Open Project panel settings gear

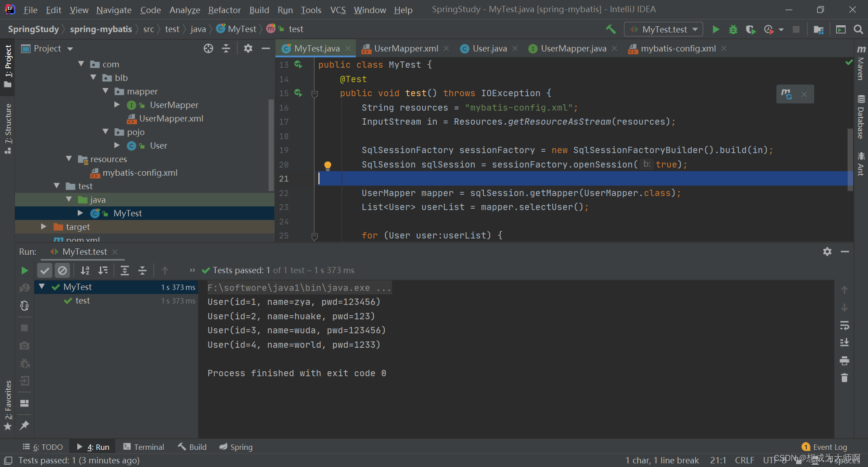point(248,48)
